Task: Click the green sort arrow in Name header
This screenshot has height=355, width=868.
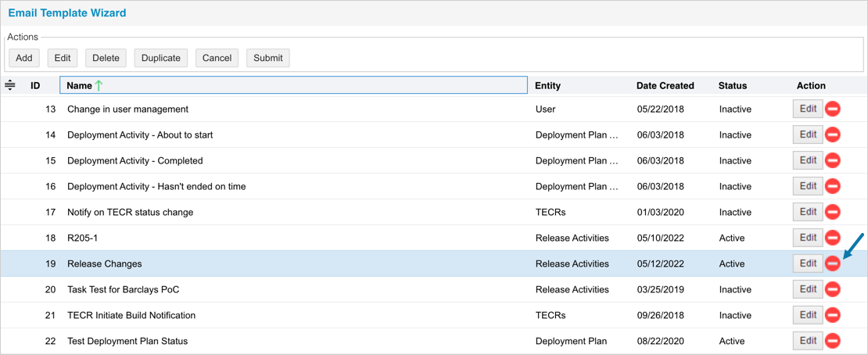Action: click(99, 85)
